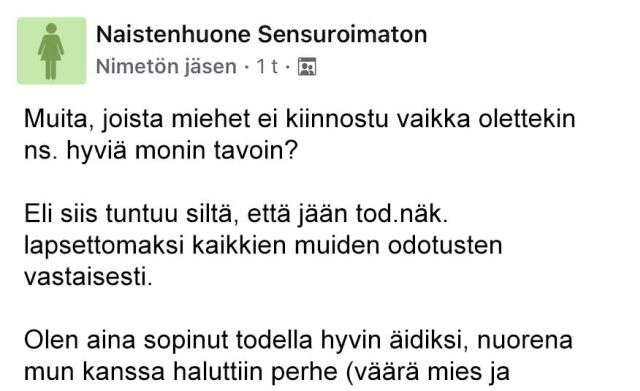Click the word Sensuroimaton in the group title
This screenshot has width=640, height=391.
pos(342,34)
